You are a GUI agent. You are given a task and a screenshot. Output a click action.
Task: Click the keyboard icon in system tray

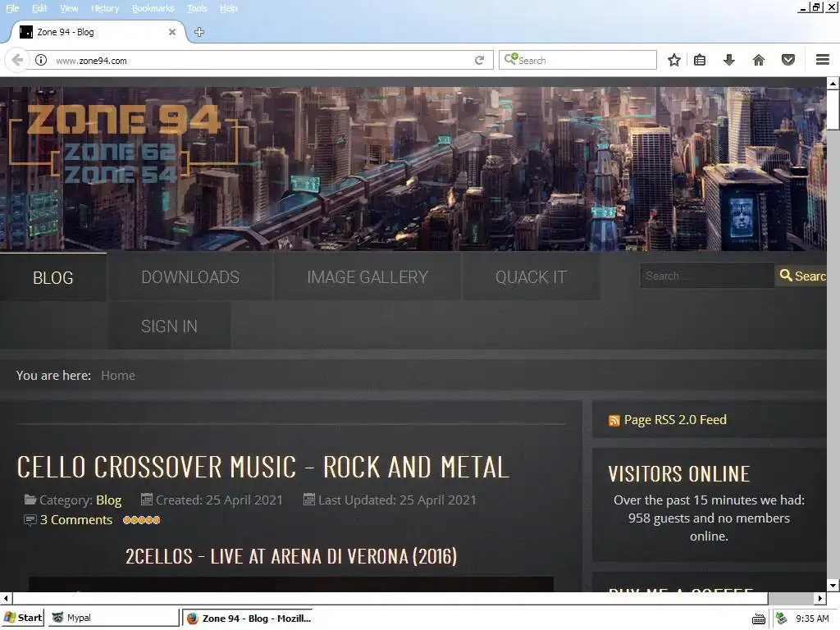[759, 619]
